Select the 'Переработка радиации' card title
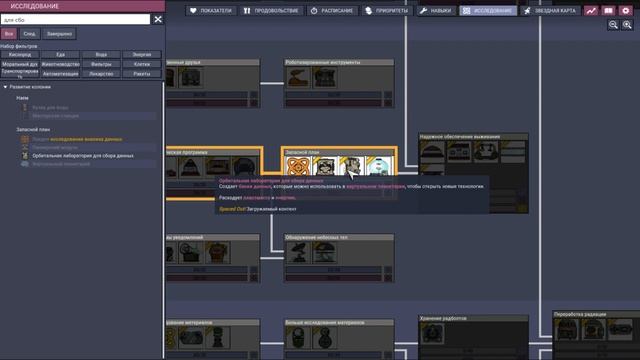 (x=580, y=314)
